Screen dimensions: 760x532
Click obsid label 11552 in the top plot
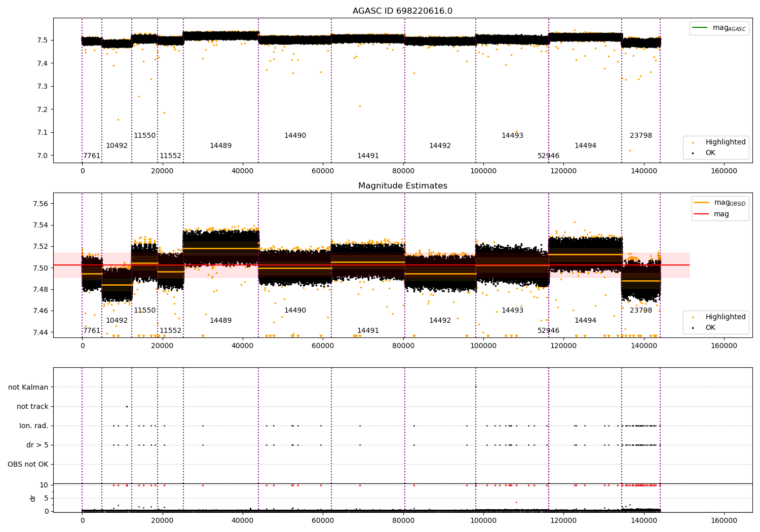[170, 156]
